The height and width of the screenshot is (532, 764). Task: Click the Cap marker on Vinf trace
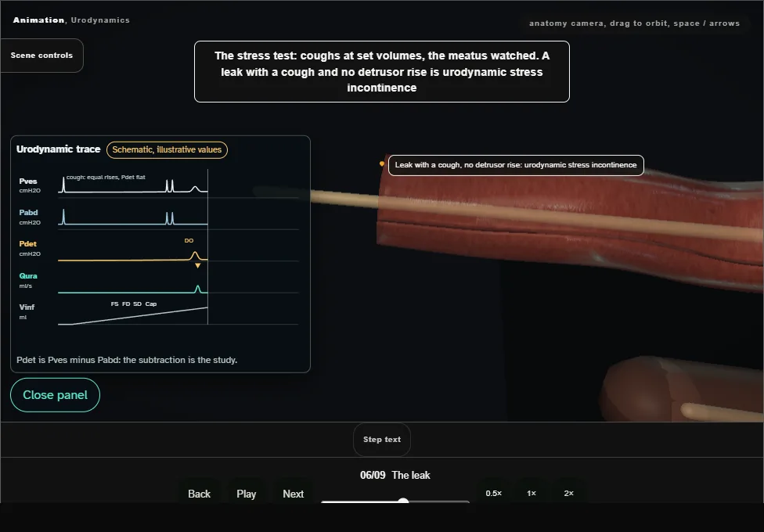pos(151,304)
